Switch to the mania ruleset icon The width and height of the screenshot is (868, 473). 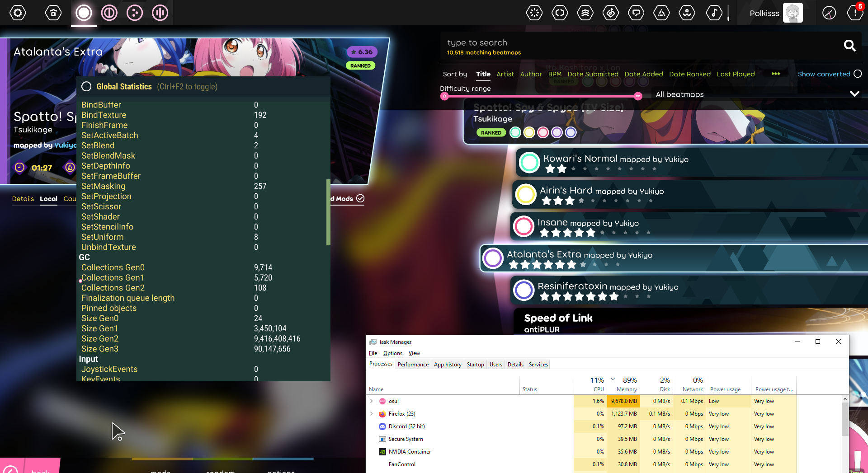(x=160, y=13)
